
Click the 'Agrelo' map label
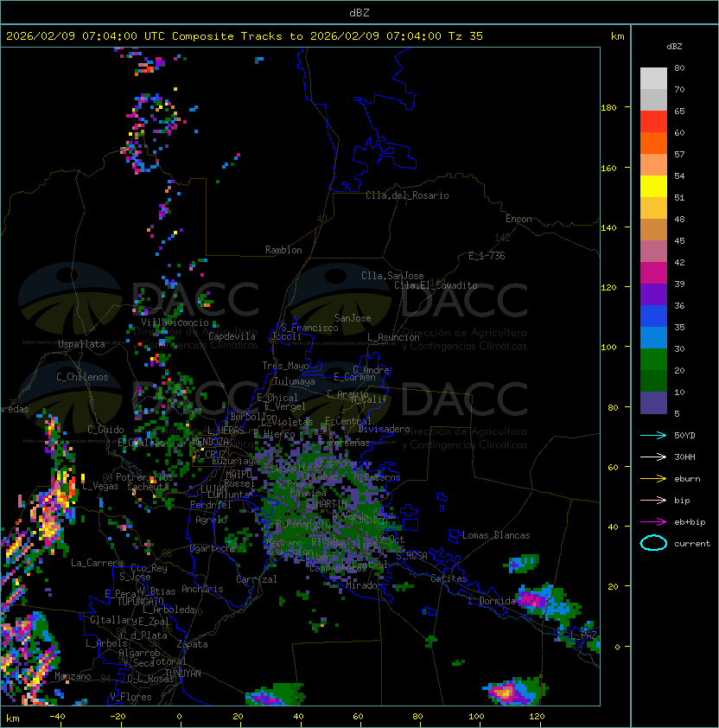pyautogui.click(x=211, y=520)
